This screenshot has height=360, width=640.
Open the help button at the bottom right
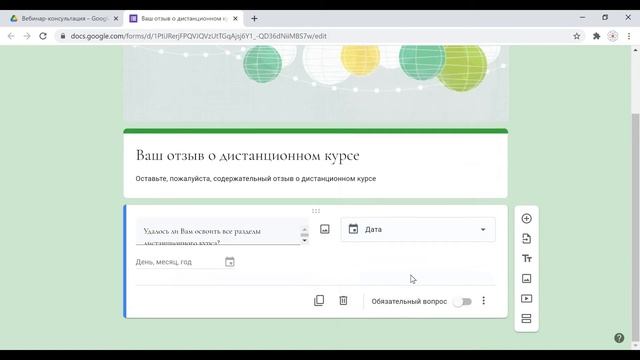tap(619, 338)
